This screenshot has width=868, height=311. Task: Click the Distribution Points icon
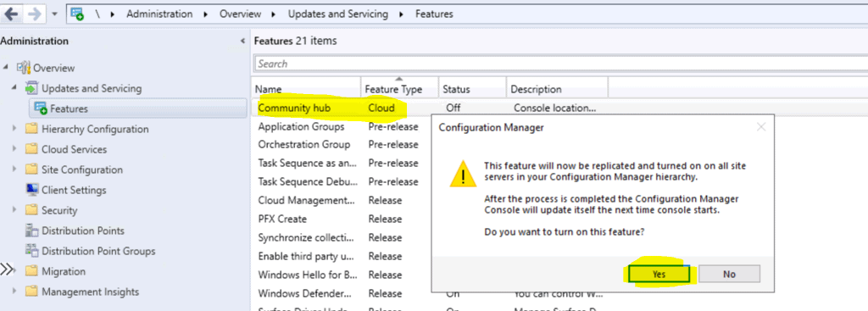(32, 230)
